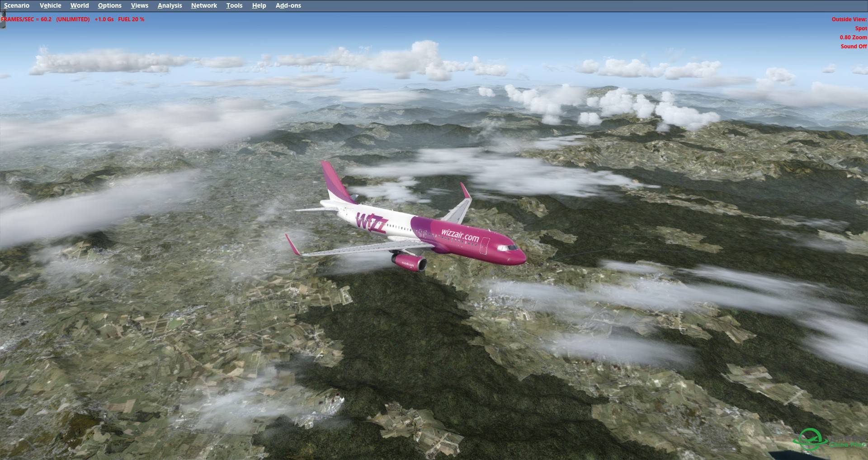Click the 0.80 Zoom text

[x=853, y=38]
